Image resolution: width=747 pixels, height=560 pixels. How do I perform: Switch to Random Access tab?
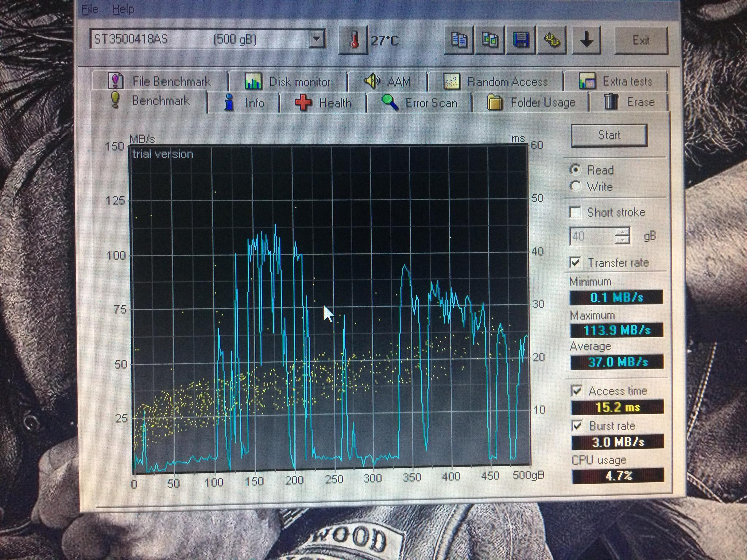[x=496, y=82]
